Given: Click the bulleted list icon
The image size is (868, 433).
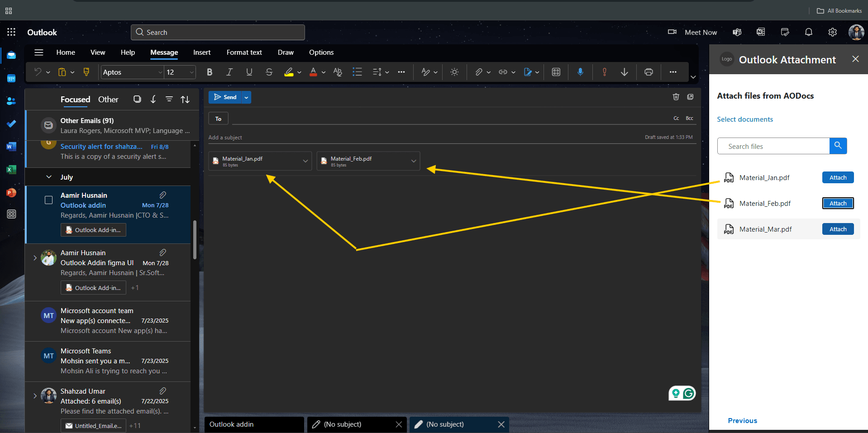Looking at the screenshot, I should pos(357,72).
